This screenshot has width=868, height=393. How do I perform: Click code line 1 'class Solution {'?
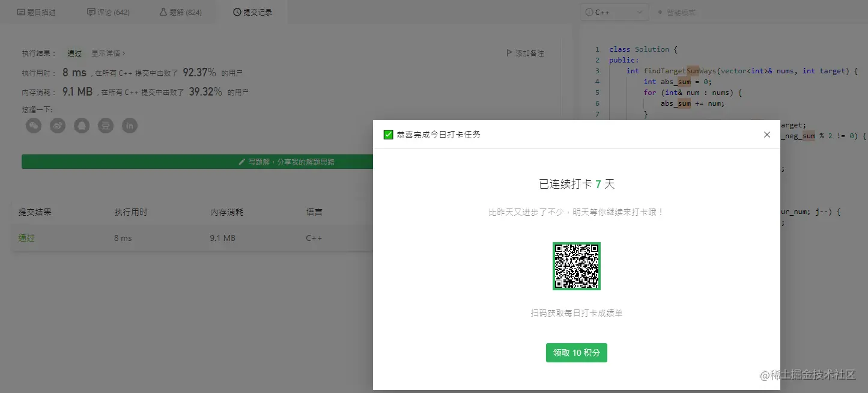pyautogui.click(x=643, y=49)
